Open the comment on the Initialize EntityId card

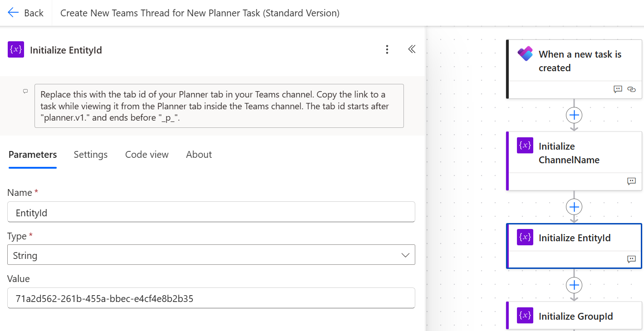631,259
